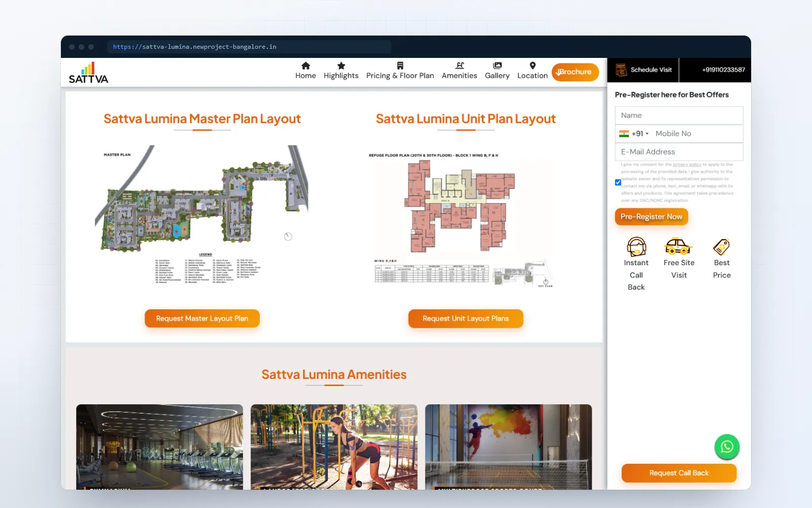Click the Sattva logo
812x508 pixels.
[88, 73]
